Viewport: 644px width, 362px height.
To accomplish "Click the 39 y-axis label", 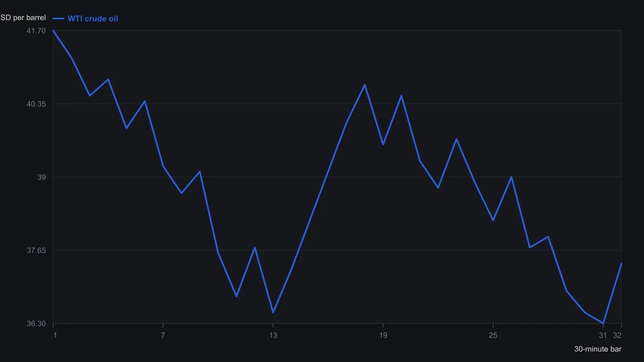I will (41, 177).
